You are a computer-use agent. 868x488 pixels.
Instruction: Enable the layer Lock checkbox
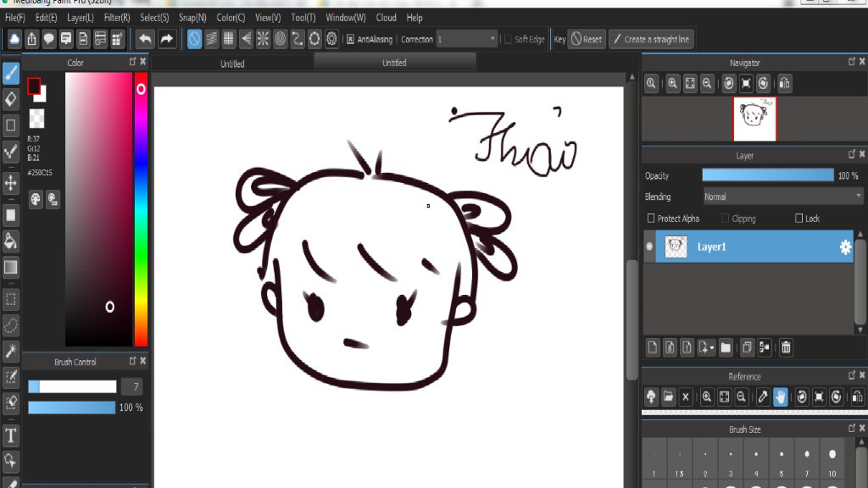[798, 219]
